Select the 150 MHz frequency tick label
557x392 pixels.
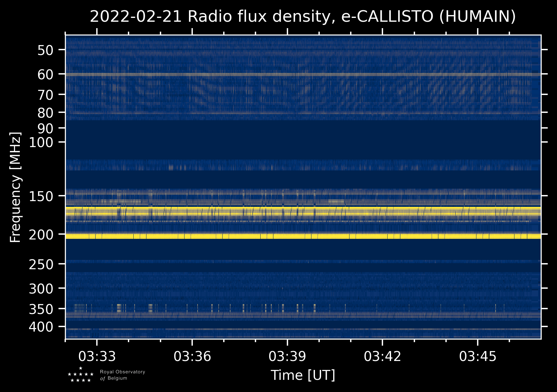(41, 197)
